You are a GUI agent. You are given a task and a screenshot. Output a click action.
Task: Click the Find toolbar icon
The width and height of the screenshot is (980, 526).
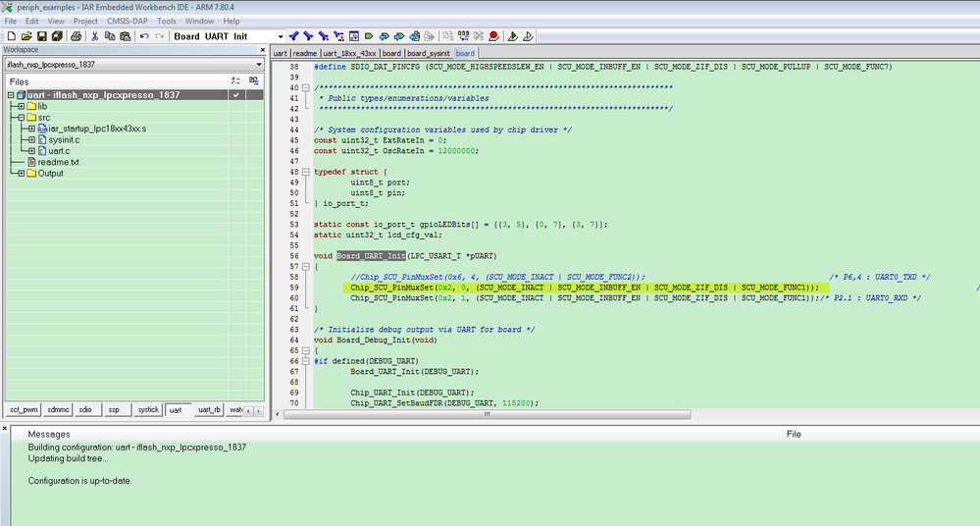click(324, 36)
